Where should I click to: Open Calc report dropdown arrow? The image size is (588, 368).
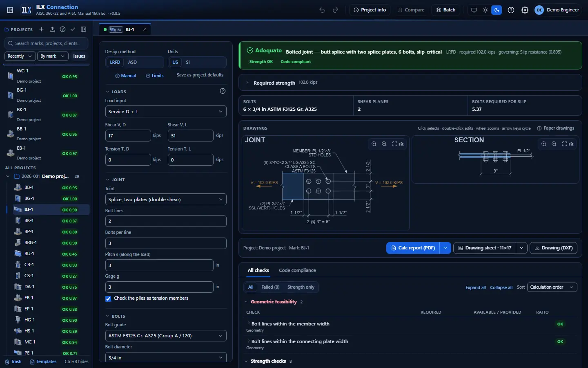click(445, 248)
